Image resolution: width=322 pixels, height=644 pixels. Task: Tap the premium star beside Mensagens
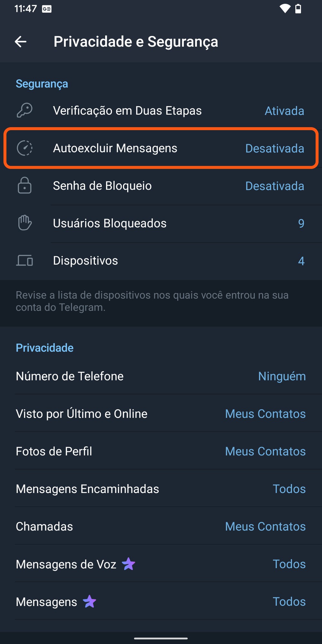(x=90, y=601)
